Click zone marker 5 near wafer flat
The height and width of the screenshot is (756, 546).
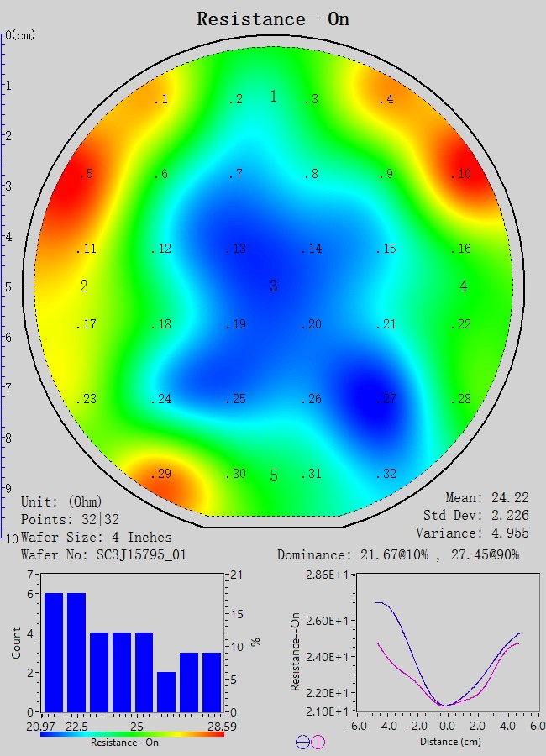(273, 476)
